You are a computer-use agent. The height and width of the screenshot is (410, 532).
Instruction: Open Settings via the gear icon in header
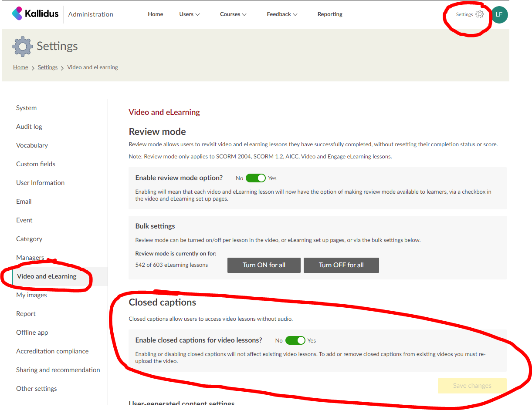pyautogui.click(x=479, y=14)
